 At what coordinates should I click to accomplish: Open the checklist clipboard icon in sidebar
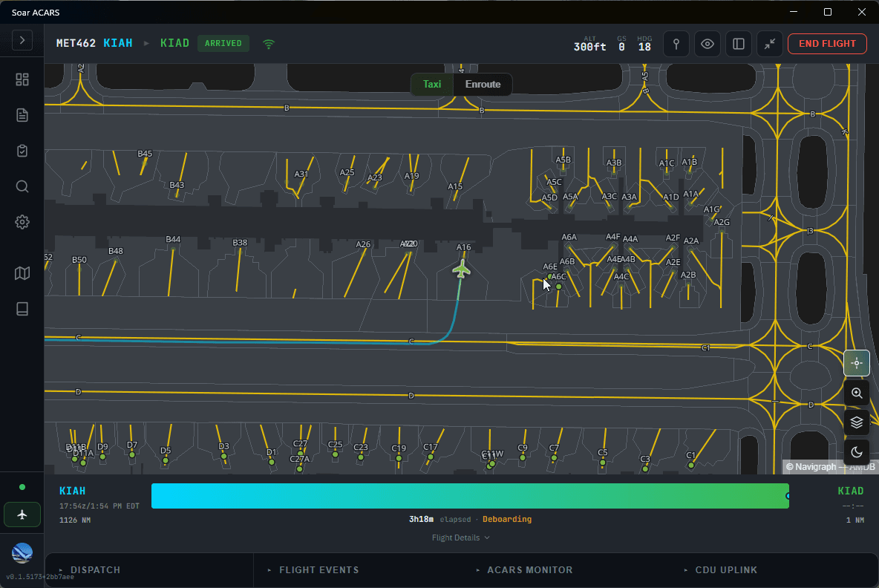click(x=22, y=151)
